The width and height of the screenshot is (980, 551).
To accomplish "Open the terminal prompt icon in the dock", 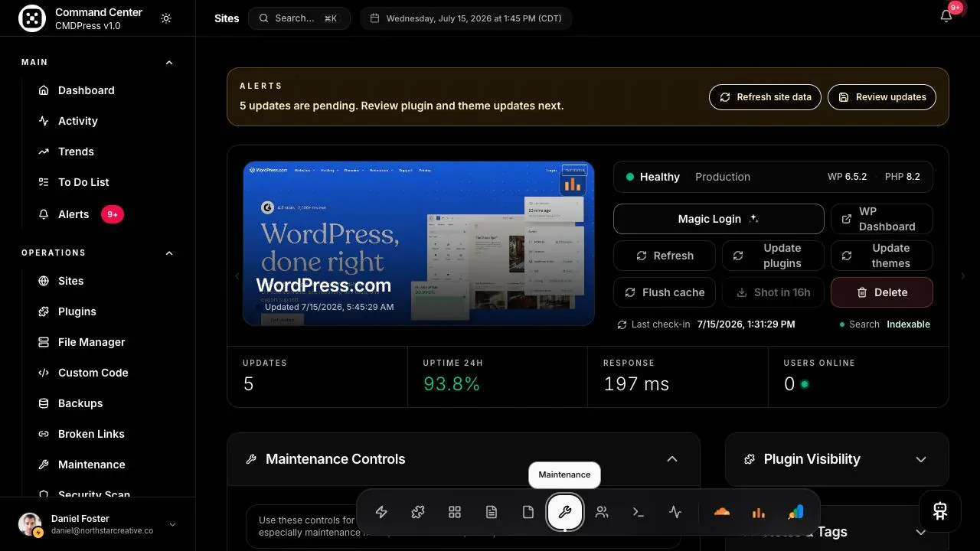I will pyautogui.click(x=639, y=512).
